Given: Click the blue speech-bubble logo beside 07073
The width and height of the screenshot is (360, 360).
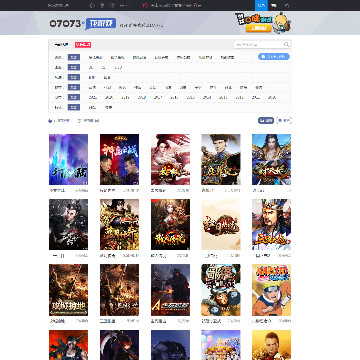Looking at the screenshot, I should (100, 24).
